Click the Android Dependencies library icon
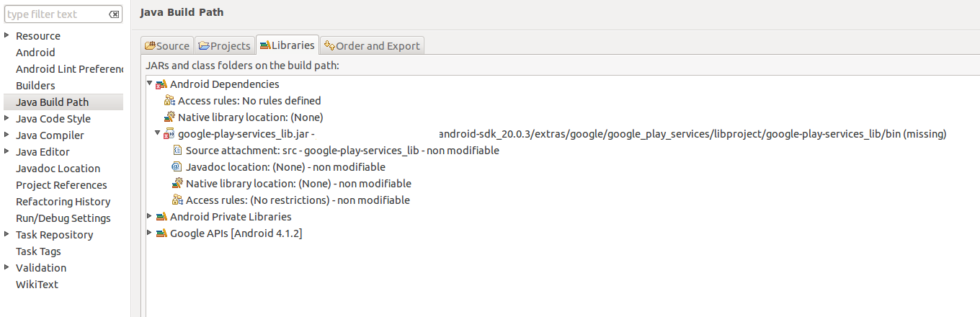Image resolution: width=980 pixels, height=317 pixels. click(161, 84)
